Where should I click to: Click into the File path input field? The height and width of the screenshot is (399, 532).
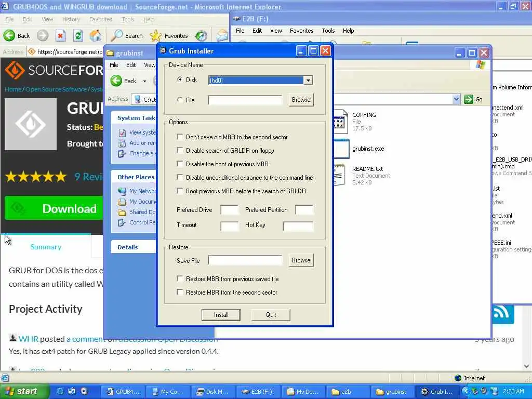click(x=245, y=100)
